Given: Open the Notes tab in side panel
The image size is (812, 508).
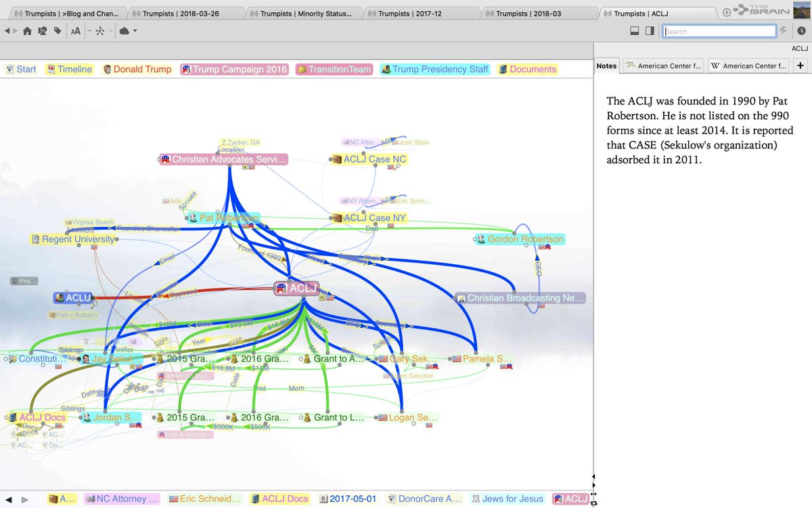Looking at the screenshot, I should pos(607,66).
